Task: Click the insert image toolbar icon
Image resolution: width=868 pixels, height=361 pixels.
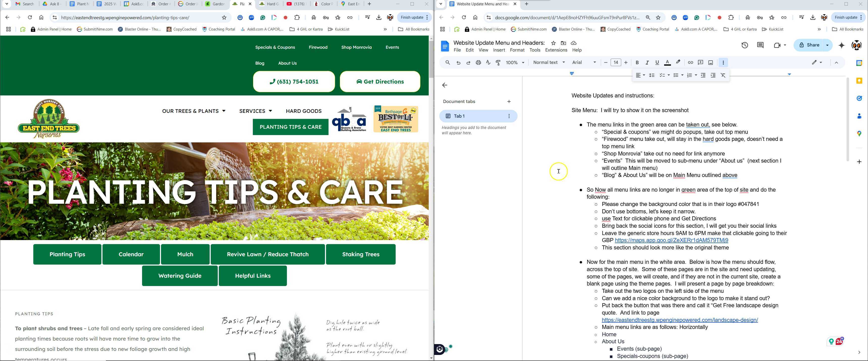Action: click(710, 63)
